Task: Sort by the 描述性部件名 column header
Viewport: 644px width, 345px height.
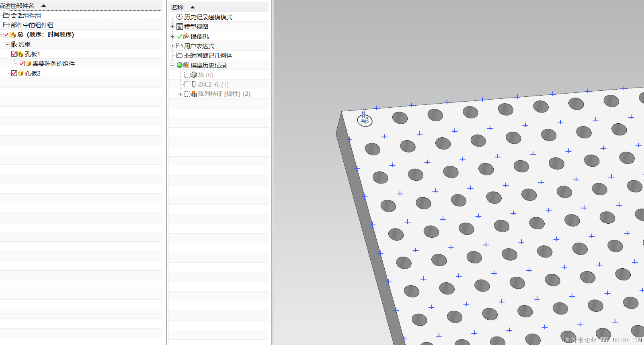Action: tap(81, 6)
